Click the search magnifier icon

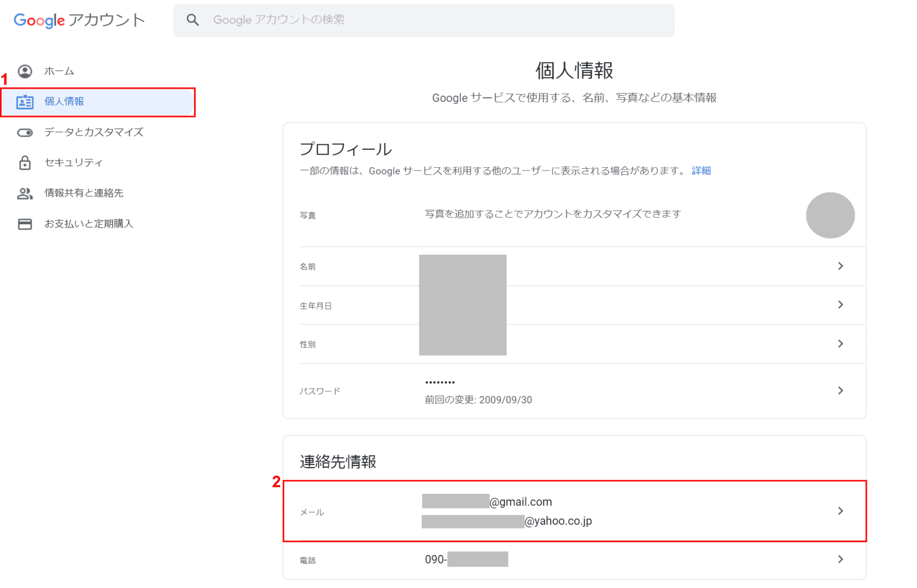[192, 20]
